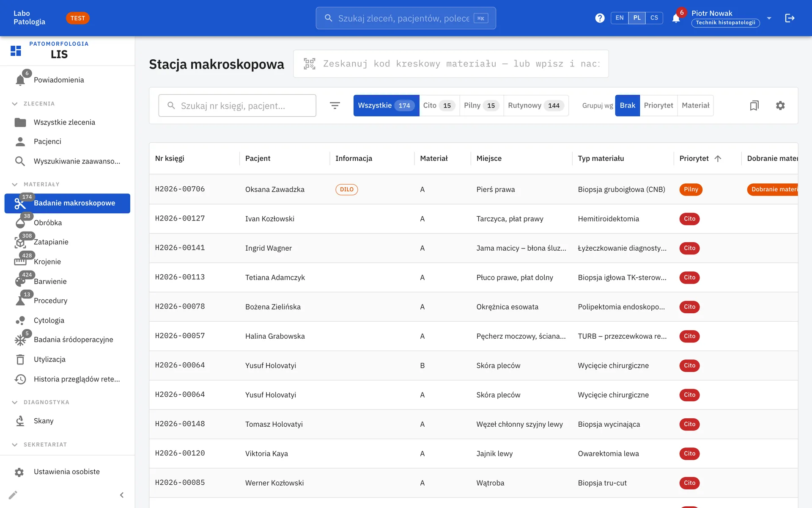Switch language to EN
The width and height of the screenshot is (812, 508).
[620, 18]
